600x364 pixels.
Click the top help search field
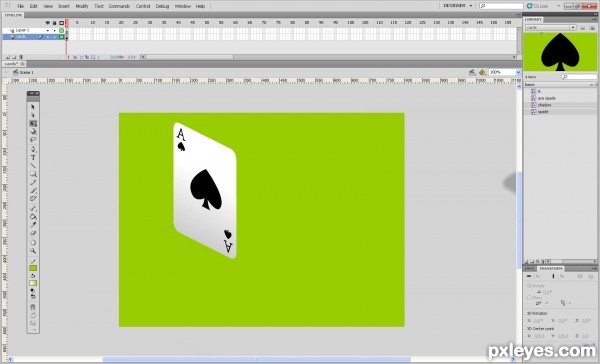[x=501, y=6]
